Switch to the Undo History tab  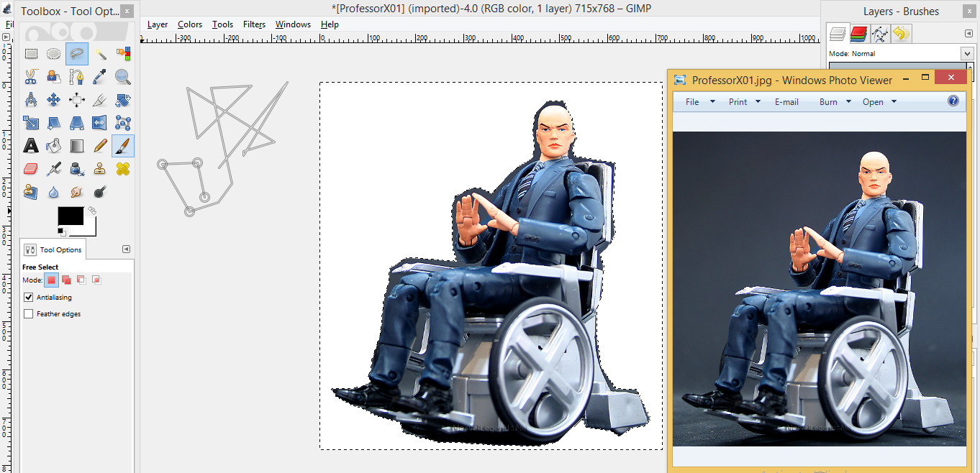tap(902, 33)
